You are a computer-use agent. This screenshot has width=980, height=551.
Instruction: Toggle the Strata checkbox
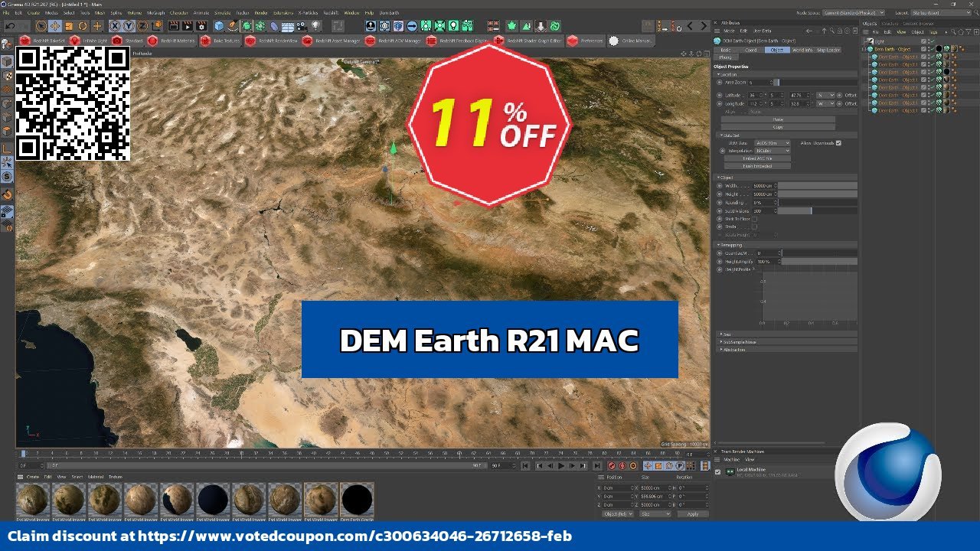click(x=755, y=227)
